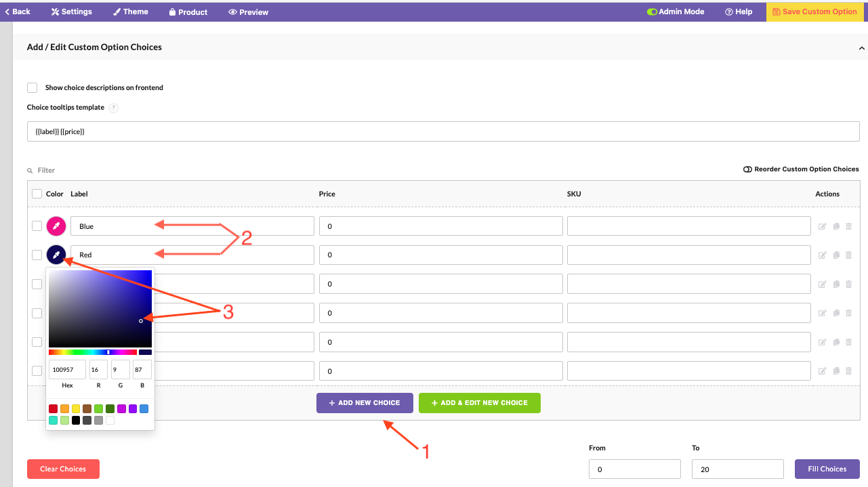Select the red swatch in the color picker palette

(53, 408)
